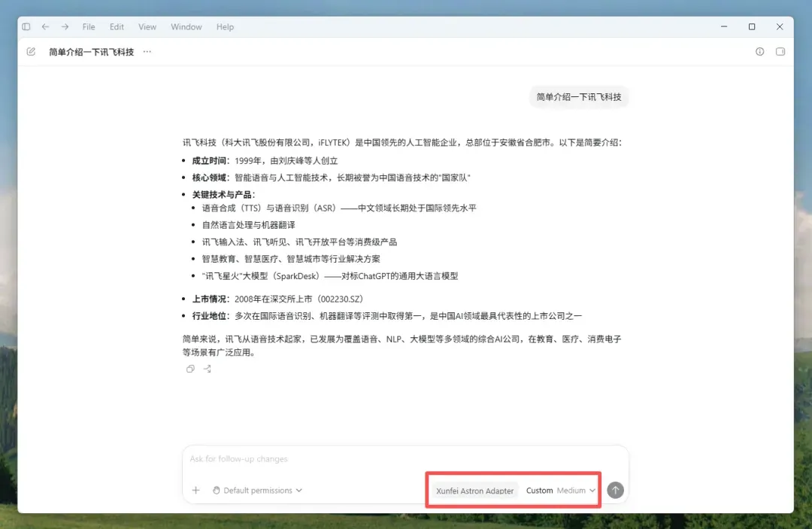Click the 关键技术与产品 heading
812x529 pixels.
pyautogui.click(x=223, y=195)
